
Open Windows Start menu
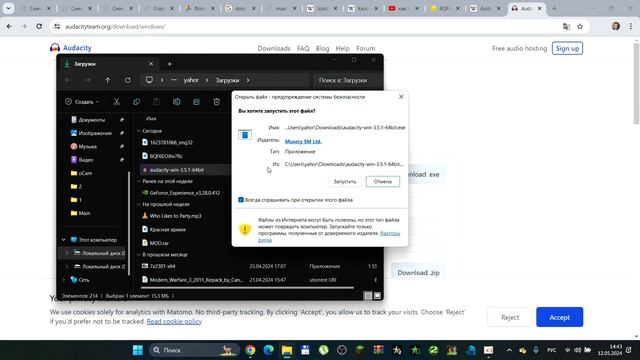point(138,350)
